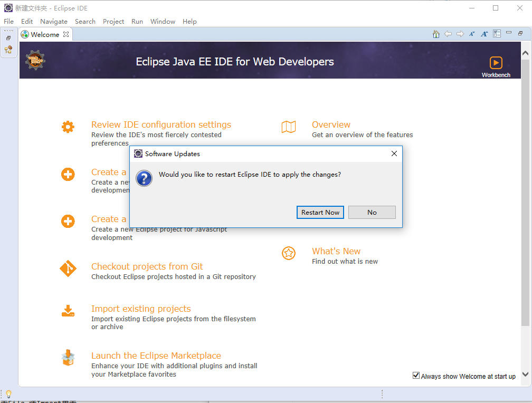Select the Welcome tab
Screen dimensions: 532x403
pyautogui.click(x=45, y=34)
